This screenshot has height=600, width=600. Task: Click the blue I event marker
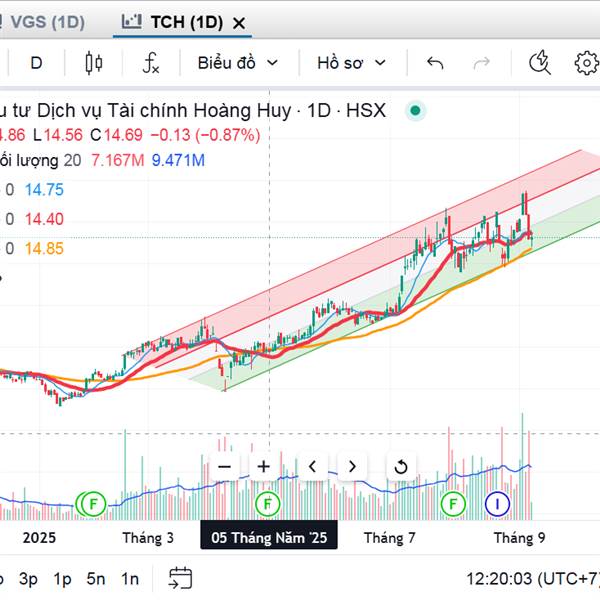(497, 504)
